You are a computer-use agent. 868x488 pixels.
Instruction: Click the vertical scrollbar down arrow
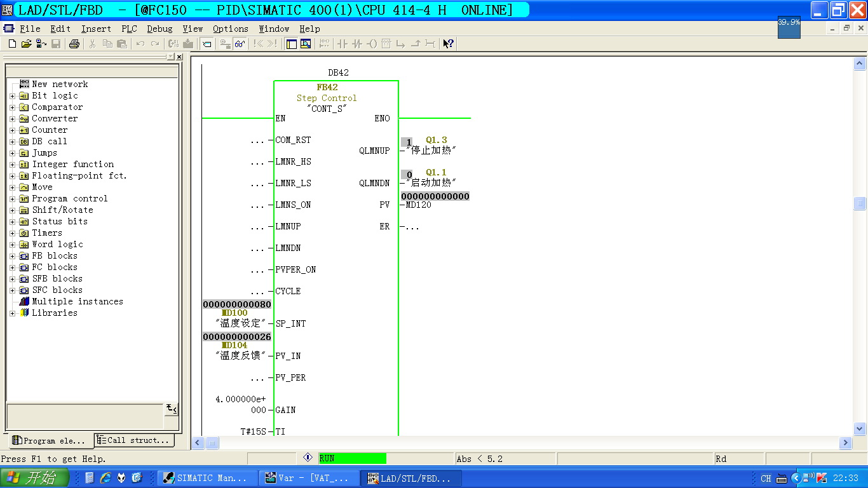tap(860, 429)
